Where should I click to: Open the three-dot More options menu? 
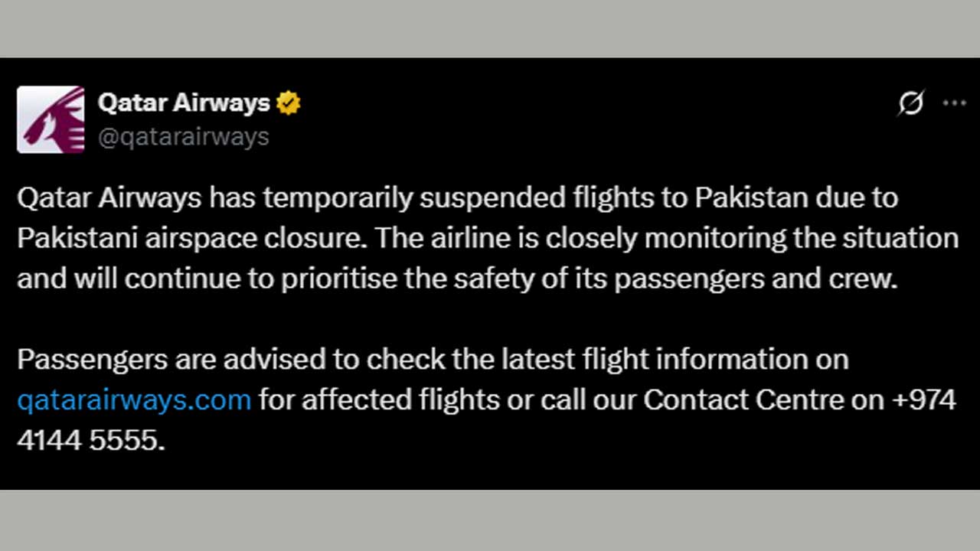[954, 103]
